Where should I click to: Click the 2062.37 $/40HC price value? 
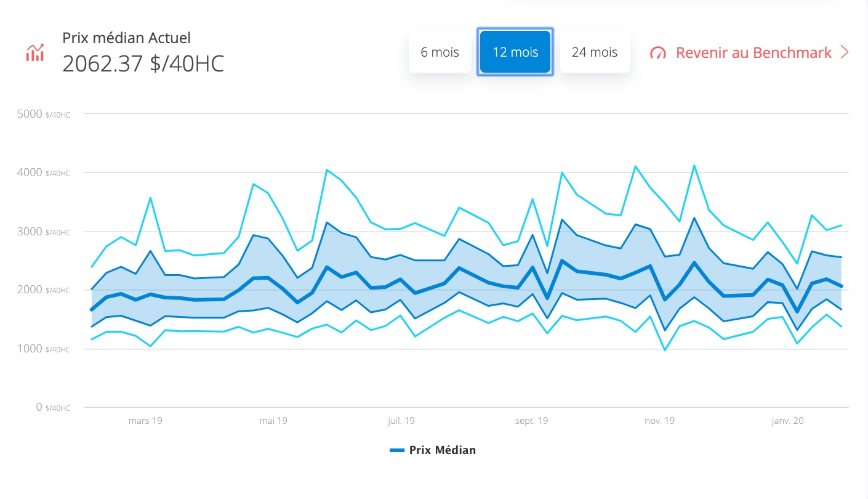click(x=143, y=63)
